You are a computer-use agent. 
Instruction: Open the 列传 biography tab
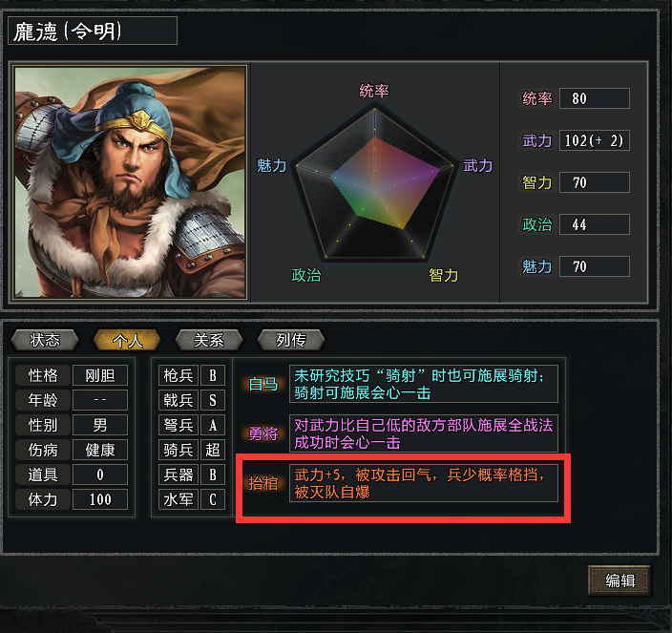290,340
